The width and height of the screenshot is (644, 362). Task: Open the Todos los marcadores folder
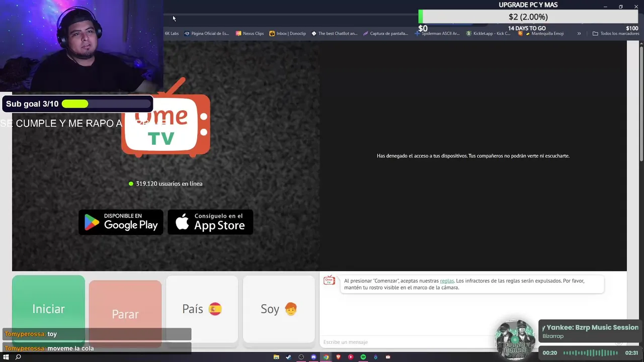pyautogui.click(x=616, y=33)
